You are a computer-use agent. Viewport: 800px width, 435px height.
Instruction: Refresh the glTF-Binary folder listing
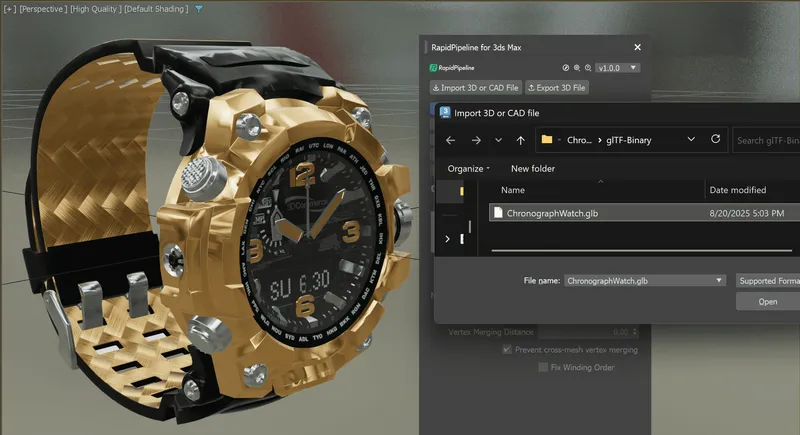coord(715,140)
